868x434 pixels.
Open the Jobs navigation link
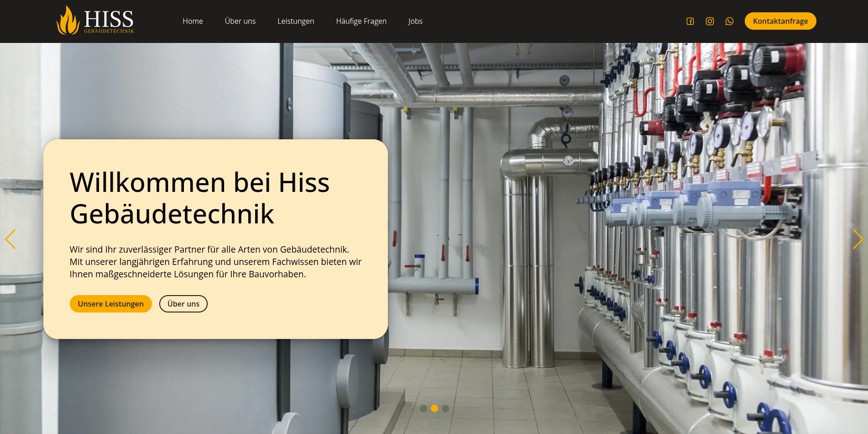pyautogui.click(x=415, y=21)
